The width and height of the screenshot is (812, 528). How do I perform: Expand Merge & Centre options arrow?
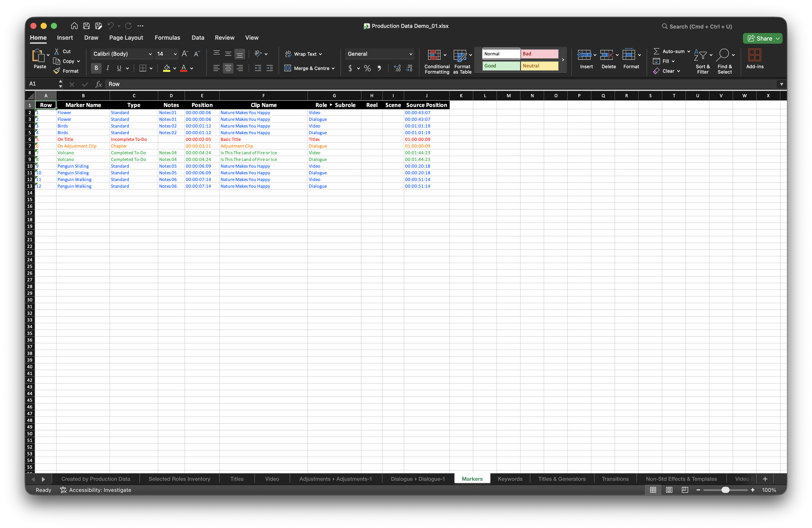pos(333,69)
